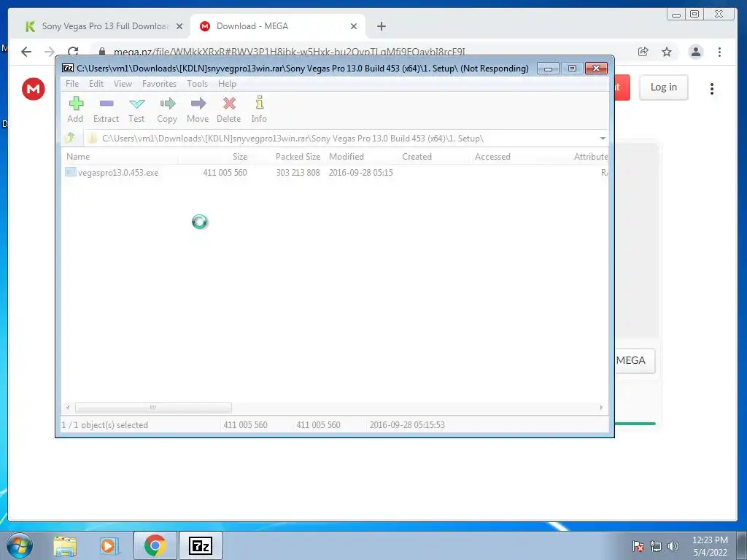
Task: Go up one folder level arrow
Action: point(71,138)
